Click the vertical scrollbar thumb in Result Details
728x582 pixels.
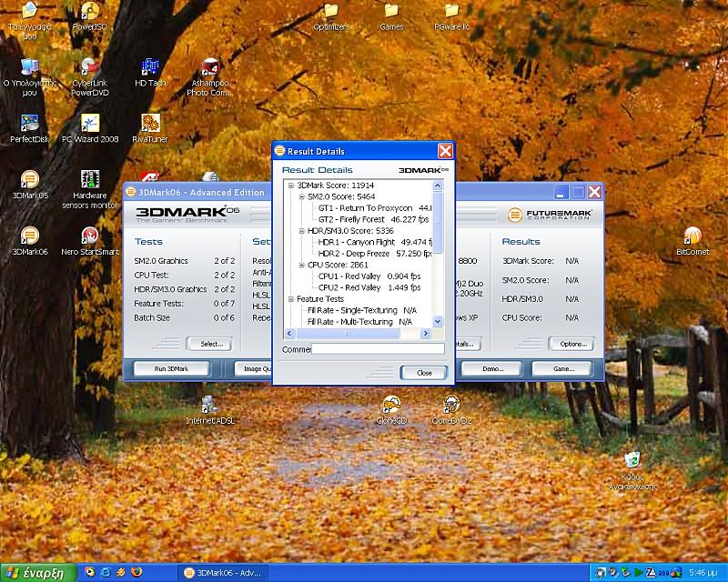click(x=438, y=222)
